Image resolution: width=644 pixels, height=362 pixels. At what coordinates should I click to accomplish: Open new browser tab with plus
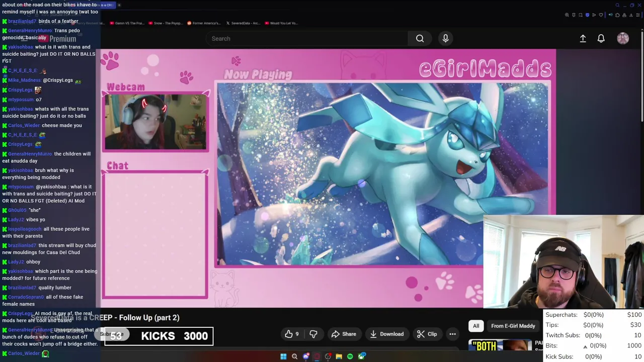coord(119,5)
